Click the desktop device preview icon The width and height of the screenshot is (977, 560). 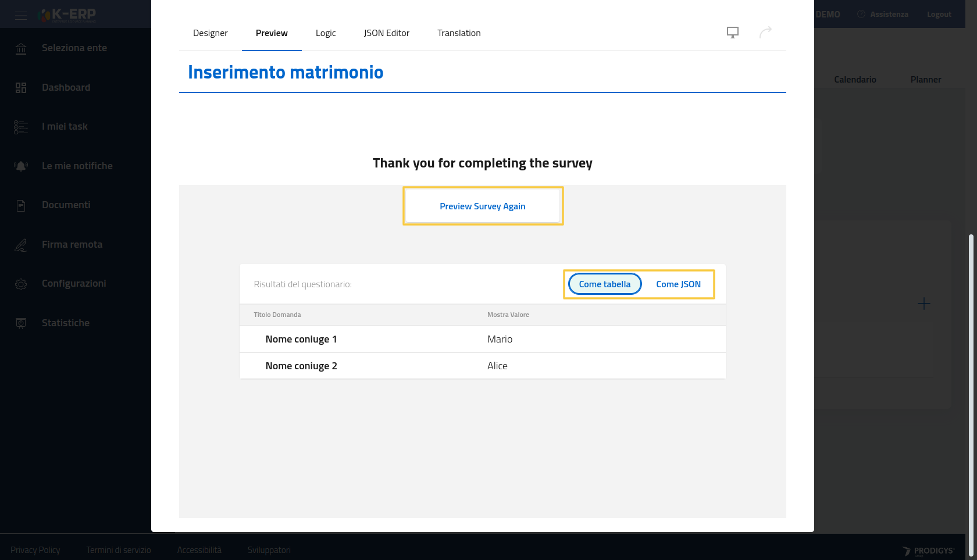coord(733,33)
